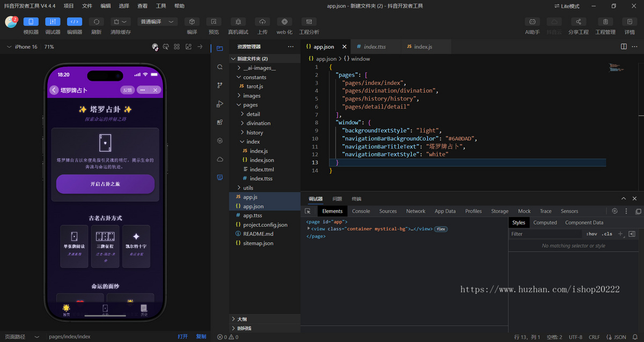Open the 清除缓存 clear cache dropdown

[x=120, y=22]
